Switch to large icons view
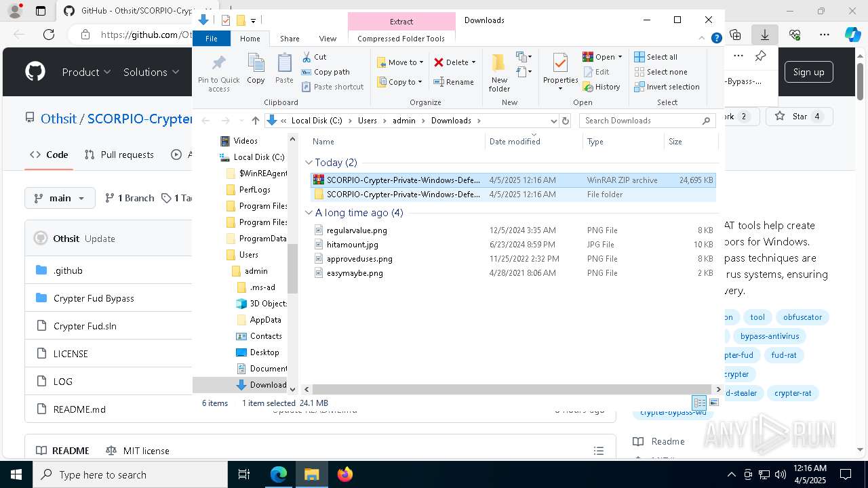Viewport: 868px width, 488px height. point(713,403)
